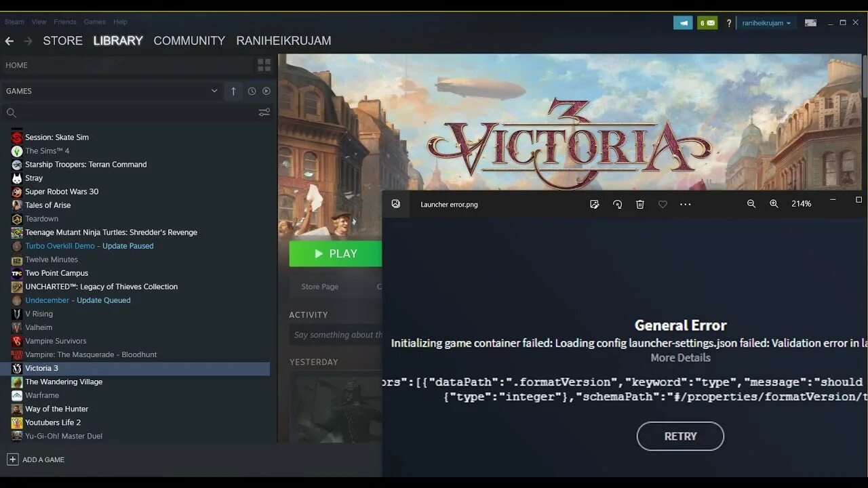Click photo viewer image icon at left
Screen dimensions: 868x488
396,204
